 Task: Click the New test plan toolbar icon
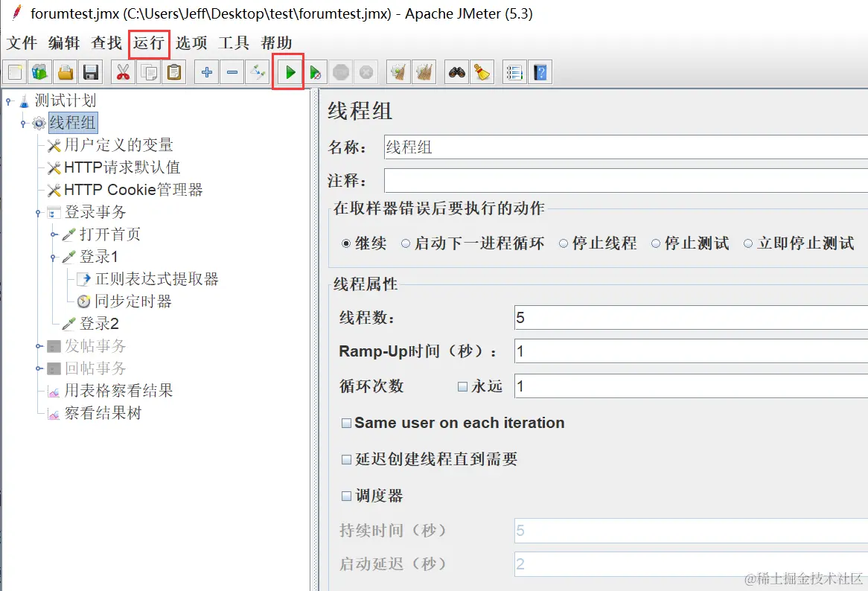[15, 72]
